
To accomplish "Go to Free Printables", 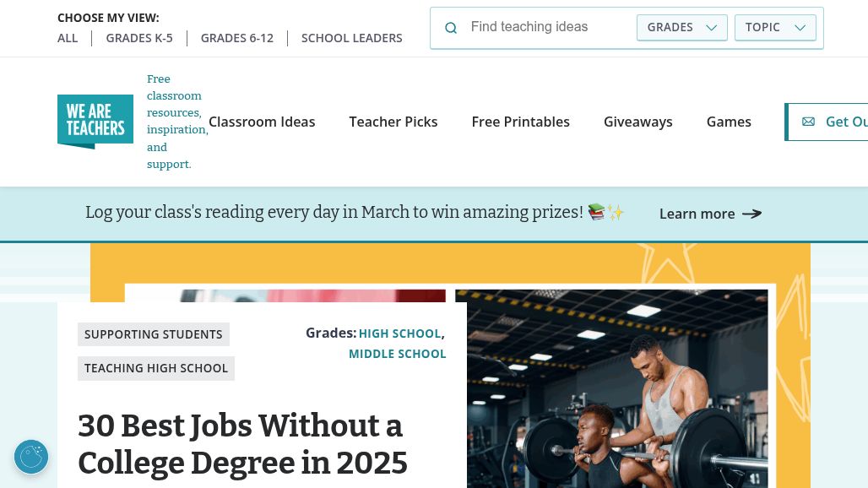I will (521, 122).
